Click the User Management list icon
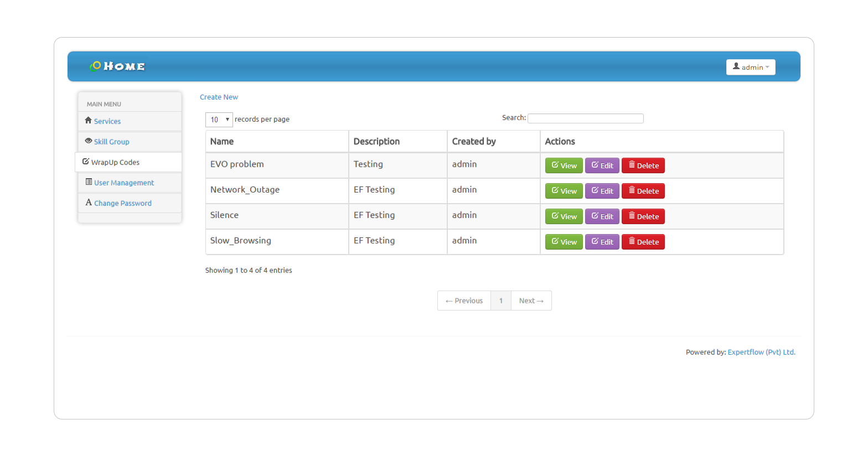The width and height of the screenshot is (868, 456). (x=89, y=182)
